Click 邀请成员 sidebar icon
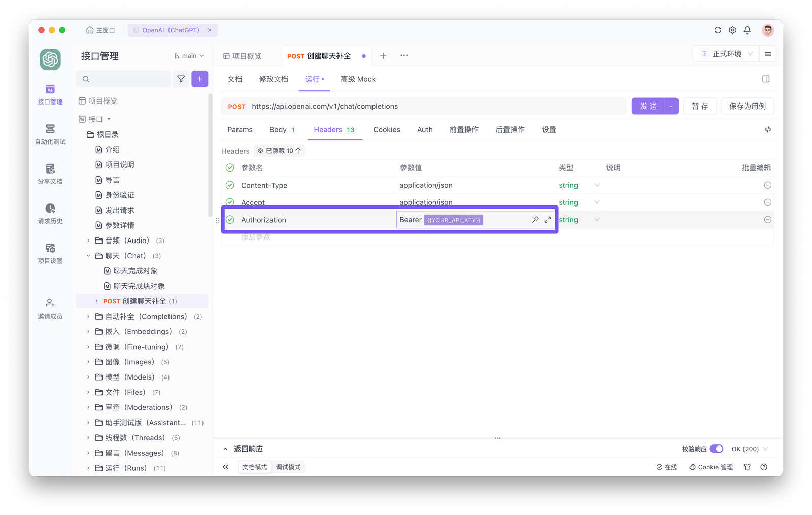This screenshot has width=812, height=515. click(50, 307)
